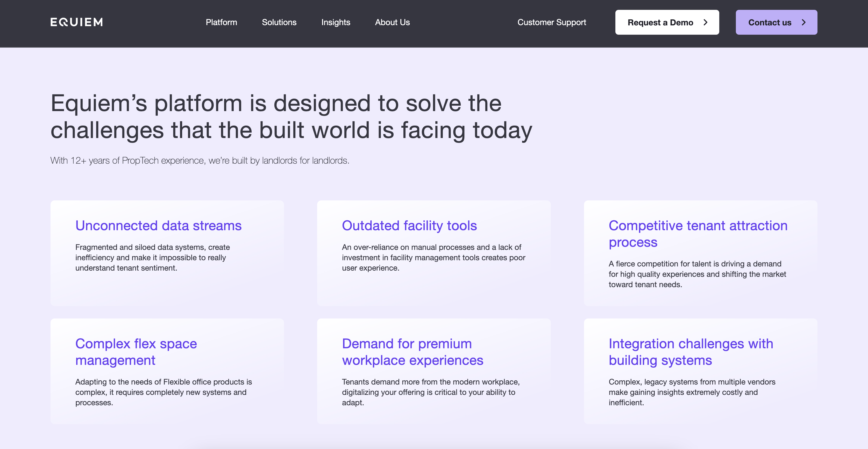Click the Contact us chevron icon
Screen dimensions: 868x449
click(x=804, y=22)
